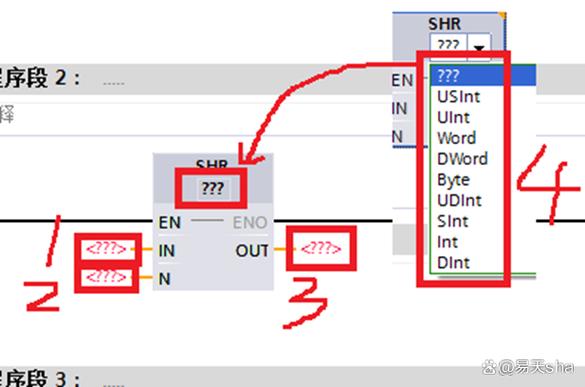
Task: Select the highlighted ??? option in list
Action: (x=483, y=76)
